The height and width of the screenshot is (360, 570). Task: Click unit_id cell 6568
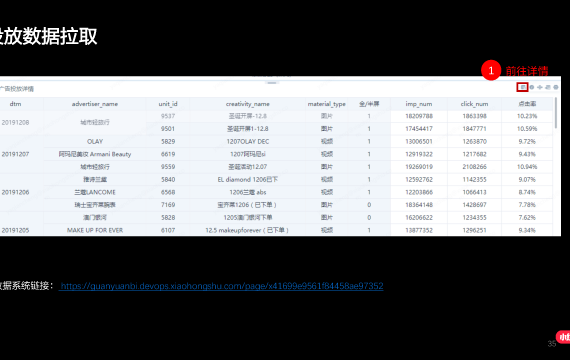pos(168,192)
